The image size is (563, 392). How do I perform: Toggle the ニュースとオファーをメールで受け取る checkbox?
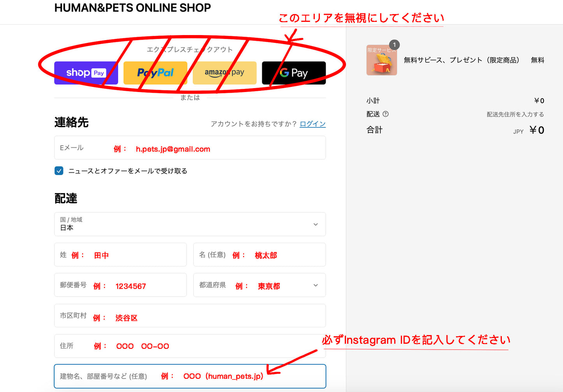[59, 171]
